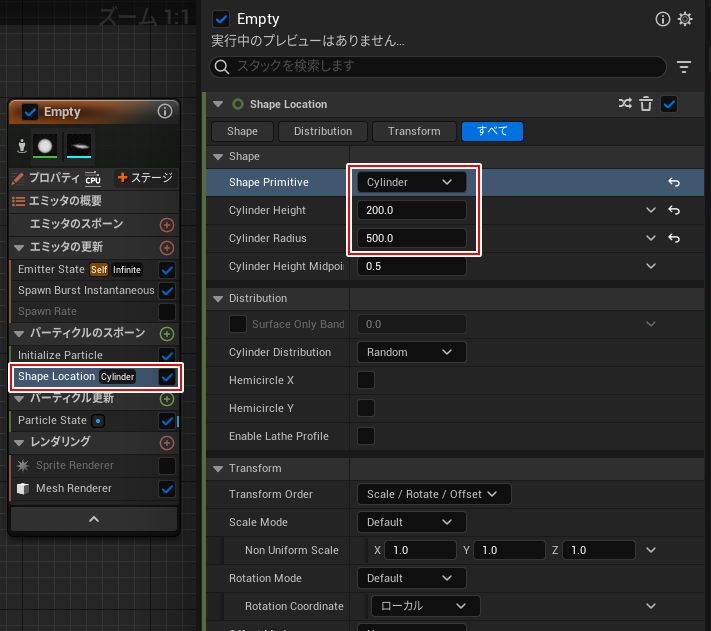Image resolution: width=711 pixels, height=631 pixels.
Task: Collapse the Transform section
Action: click(x=219, y=468)
